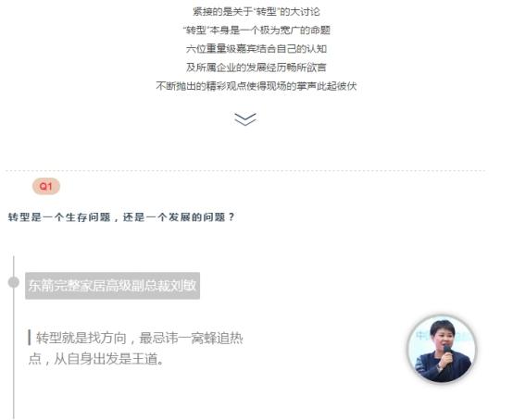
Task: Click the text 最忌讳一窝蜂追热
Action: [191, 338]
